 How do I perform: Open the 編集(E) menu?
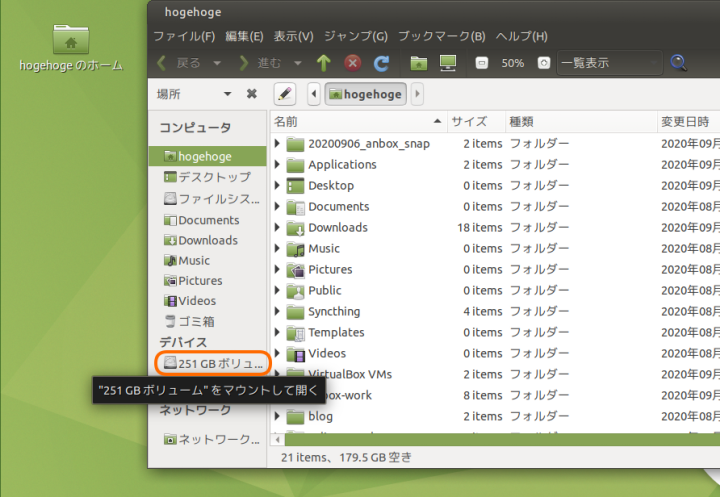[244, 36]
